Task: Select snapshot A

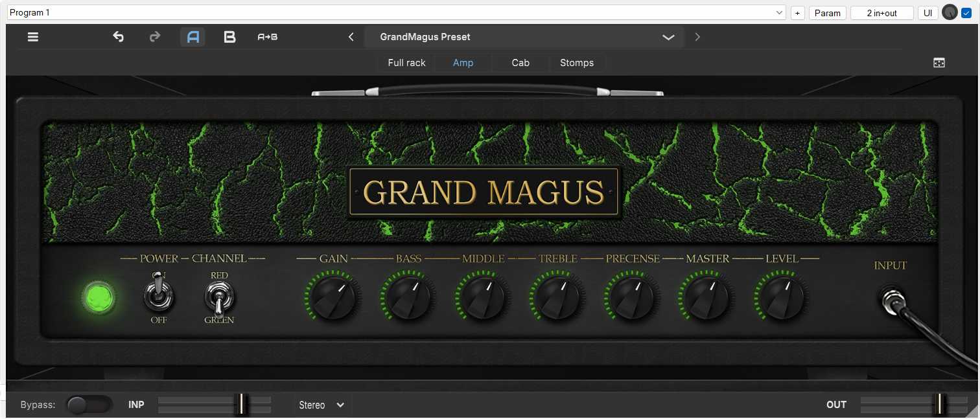Action: click(x=192, y=37)
